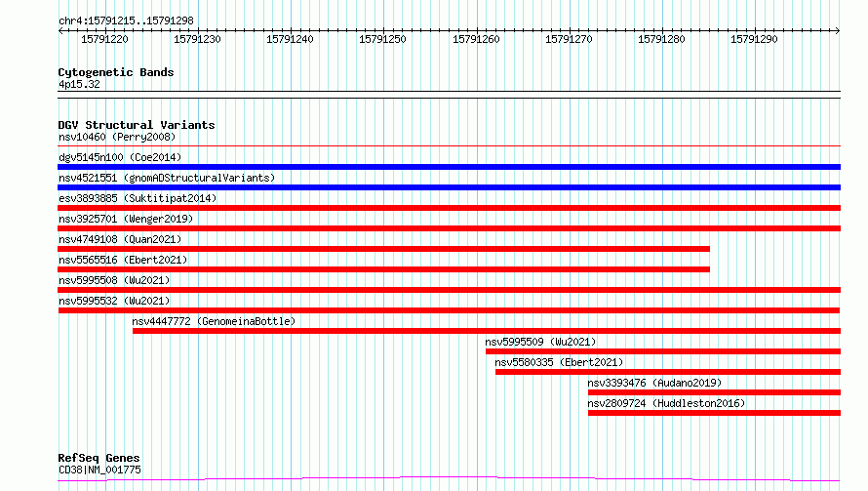Click the red bar under nsv4447772
Viewport: 868px width, 491px height.
pos(487,331)
